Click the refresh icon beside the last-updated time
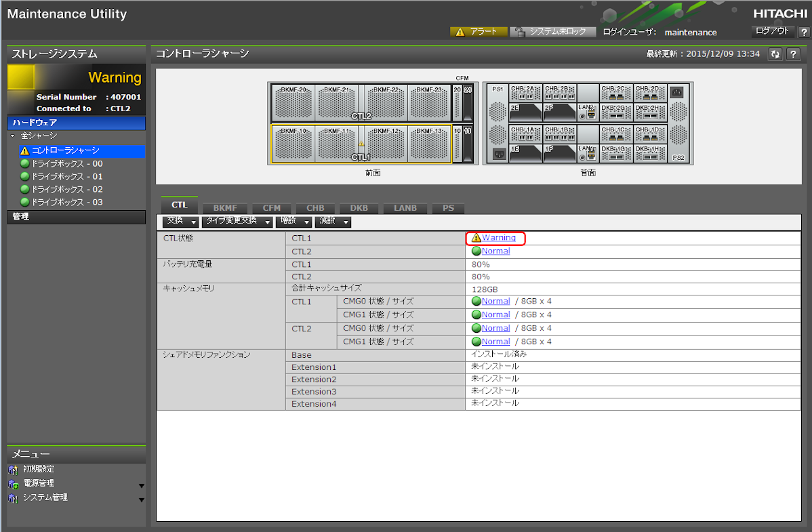This screenshot has width=812, height=532. tap(775, 54)
